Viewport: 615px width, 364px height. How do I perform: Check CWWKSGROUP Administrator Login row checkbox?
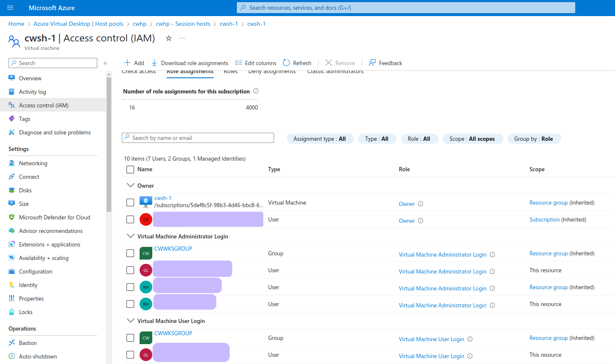(130, 253)
